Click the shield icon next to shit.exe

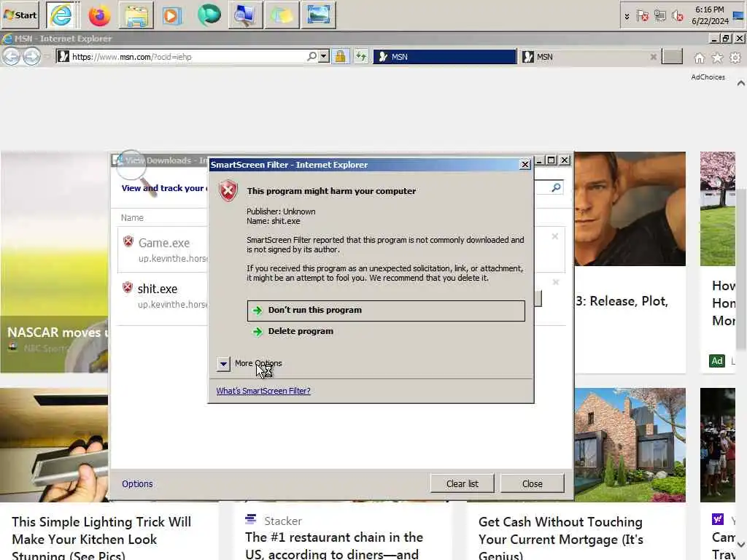tap(127, 287)
